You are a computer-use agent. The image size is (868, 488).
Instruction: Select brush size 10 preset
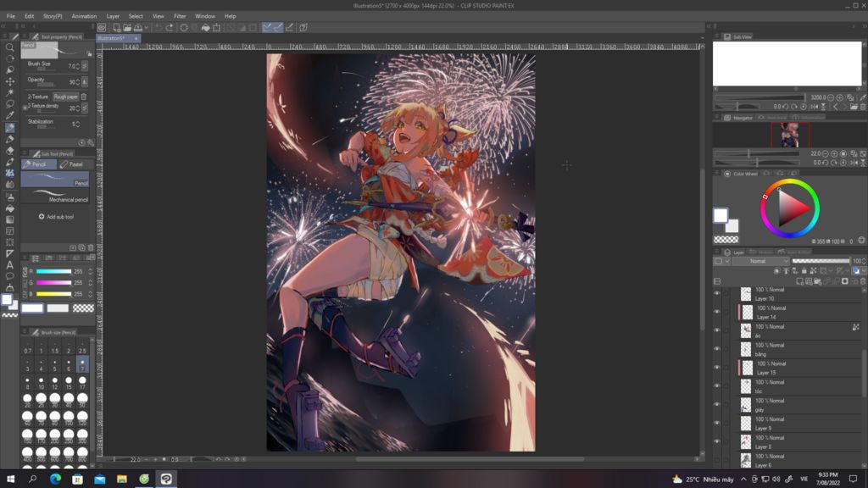pyautogui.click(x=41, y=382)
